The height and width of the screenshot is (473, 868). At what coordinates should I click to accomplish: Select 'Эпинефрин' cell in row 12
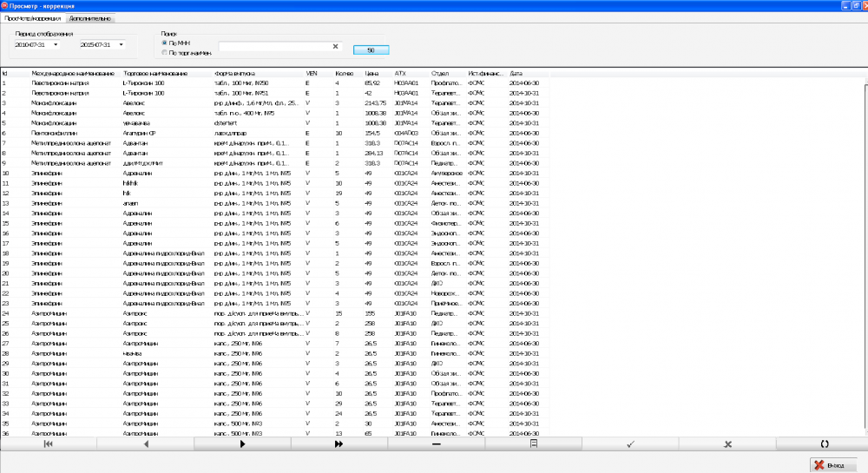pyautogui.click(x=47, y=193)
